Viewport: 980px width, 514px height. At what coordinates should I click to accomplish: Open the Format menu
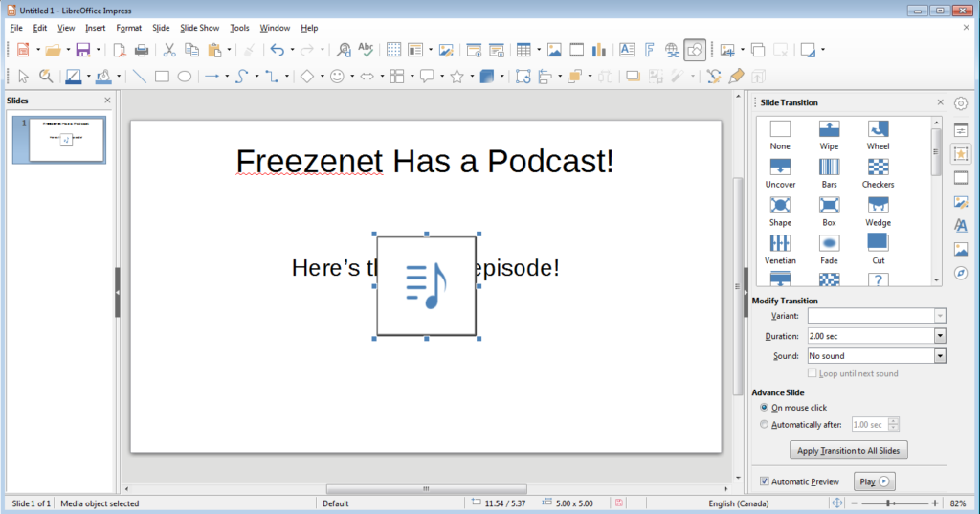click(129, 28)
